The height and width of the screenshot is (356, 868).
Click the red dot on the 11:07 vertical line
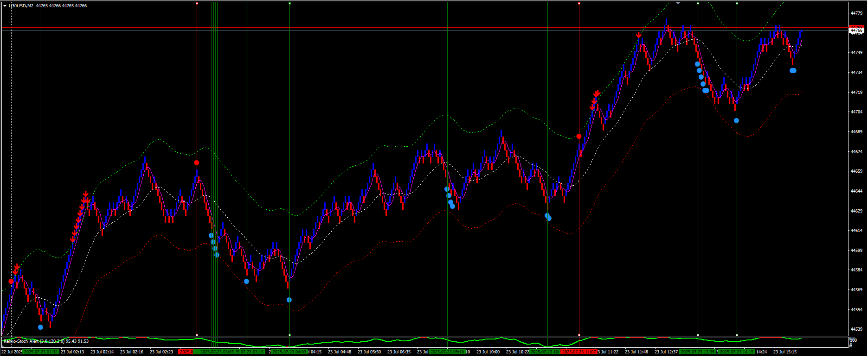click(x=579, y=136)
